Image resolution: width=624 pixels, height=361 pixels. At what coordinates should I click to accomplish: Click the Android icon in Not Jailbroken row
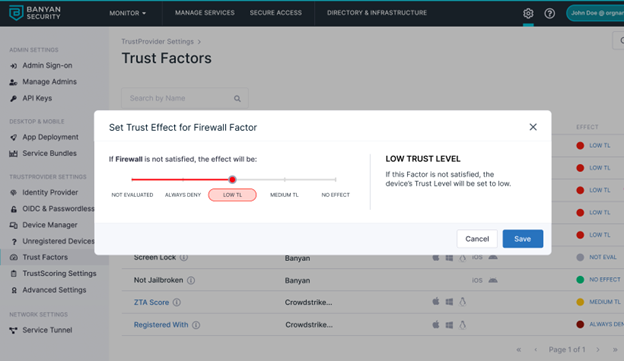point(493,280)
